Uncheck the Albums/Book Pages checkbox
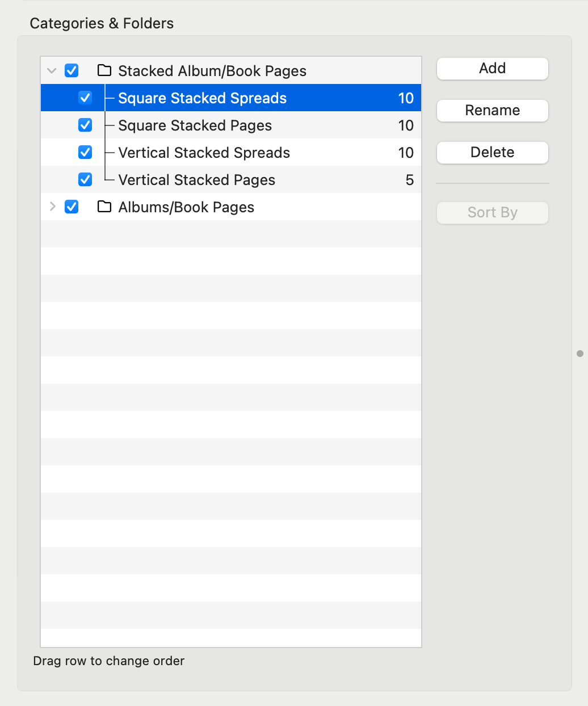Image resolution: width=588 pixels, height=706 pixels. [x=72, y=207]
